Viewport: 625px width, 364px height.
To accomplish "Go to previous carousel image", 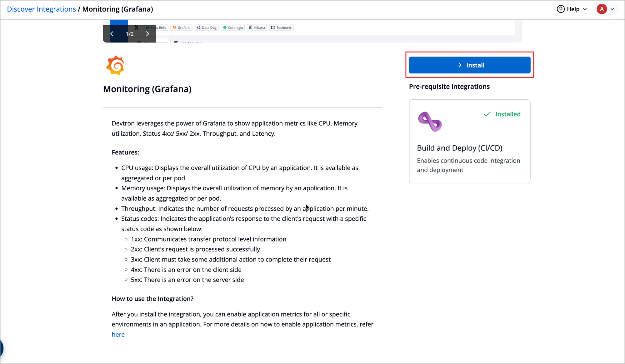I will pos(112,34).
